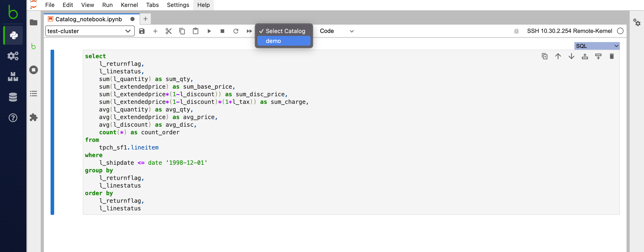Open the Settings menu
The image size is (644, 252).
click(178, 5)
